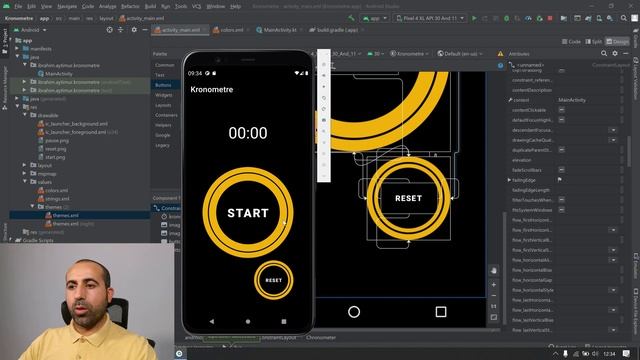Expand the mipmap folder
Screen dimensions: 640x360
click(x=25, y=173)
